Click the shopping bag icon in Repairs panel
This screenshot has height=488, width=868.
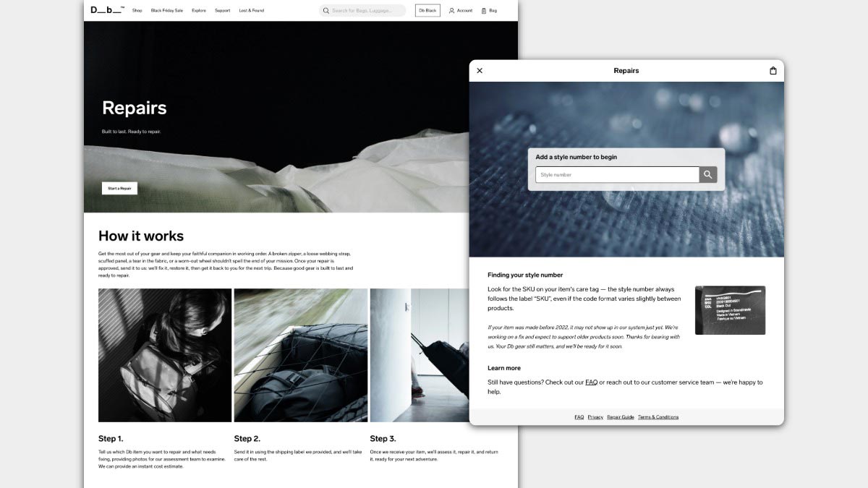773,71
